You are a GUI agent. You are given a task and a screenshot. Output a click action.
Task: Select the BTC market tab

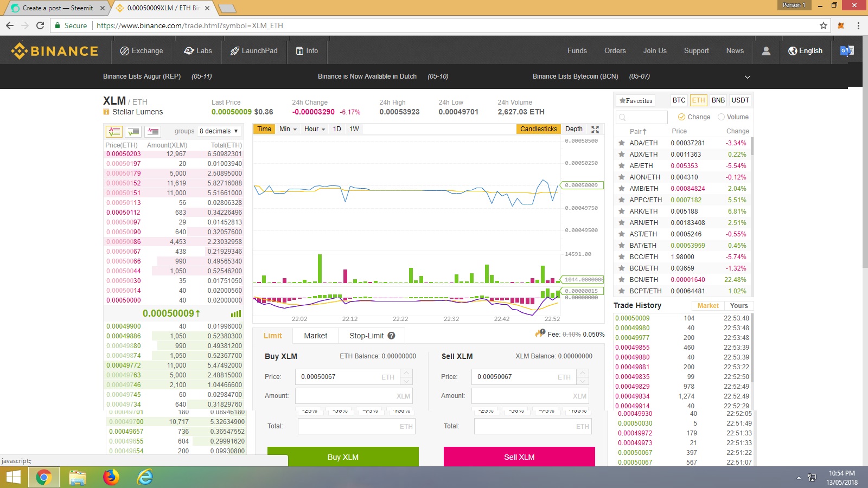point(679,100)
